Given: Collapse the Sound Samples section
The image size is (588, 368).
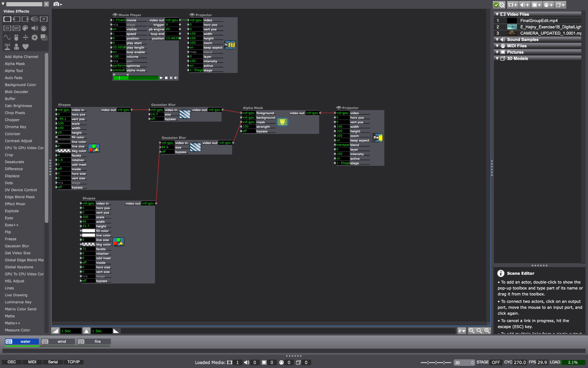Looking at the screenshot, I should [x=497, y=40].
